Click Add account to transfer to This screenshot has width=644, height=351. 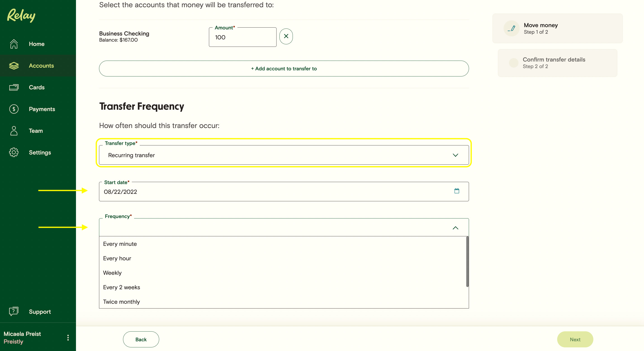(x=284, y=69)
